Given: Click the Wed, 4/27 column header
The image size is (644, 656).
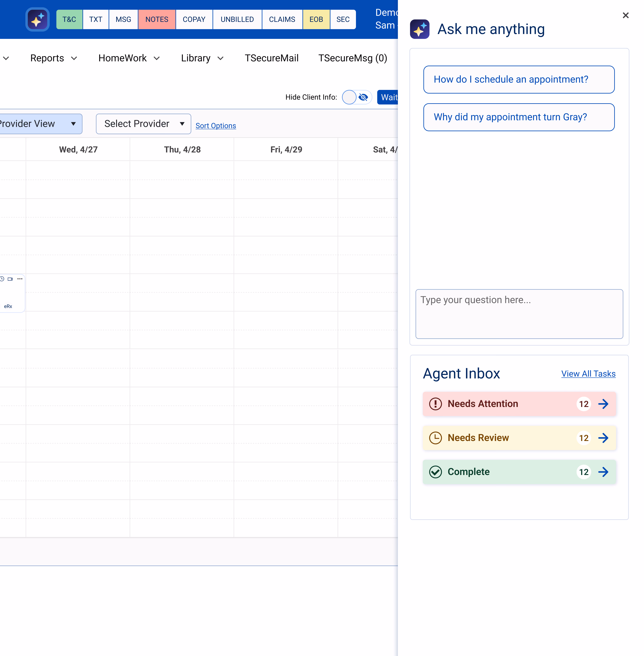Looking at the screenshot, I should click(x=78, y=149).
